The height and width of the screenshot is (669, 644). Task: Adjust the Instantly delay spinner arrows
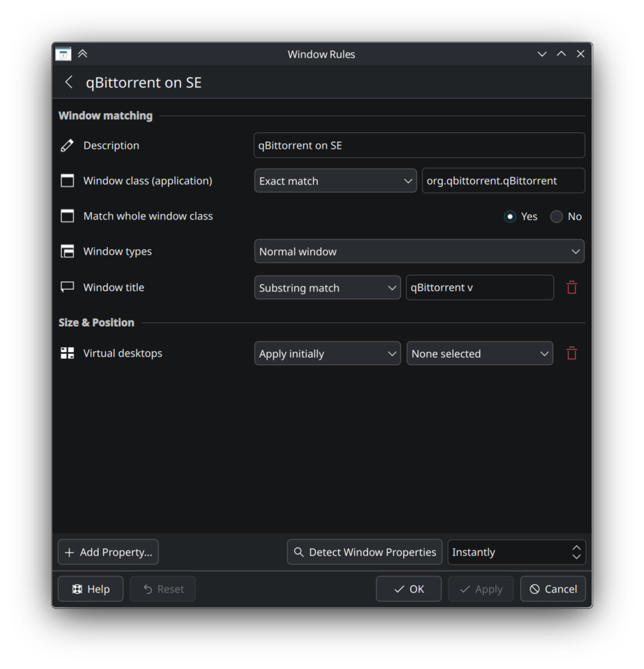pyautogui.click(x=576, y=552)
